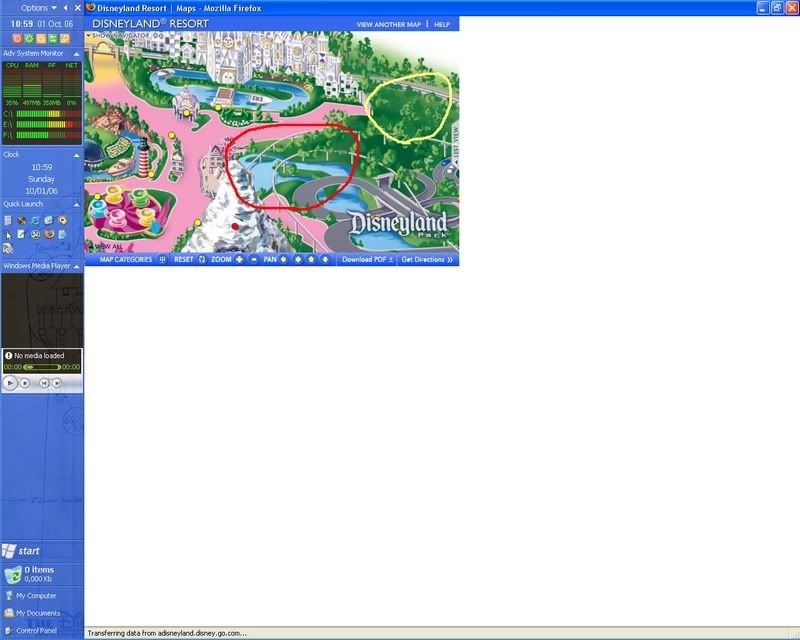The image size is (800, 640).
Task: Click the red power icon in sidebar
Action: click(17, 38)
